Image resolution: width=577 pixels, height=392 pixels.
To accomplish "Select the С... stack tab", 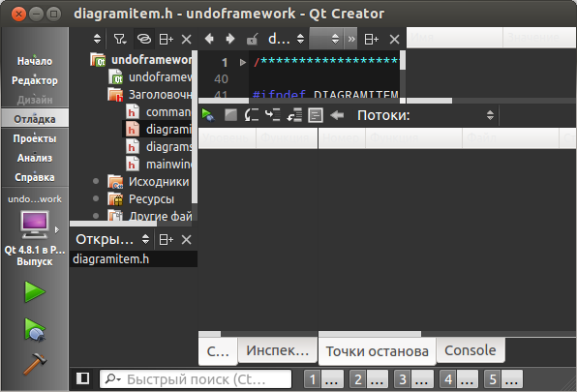I will coord(218,351).
